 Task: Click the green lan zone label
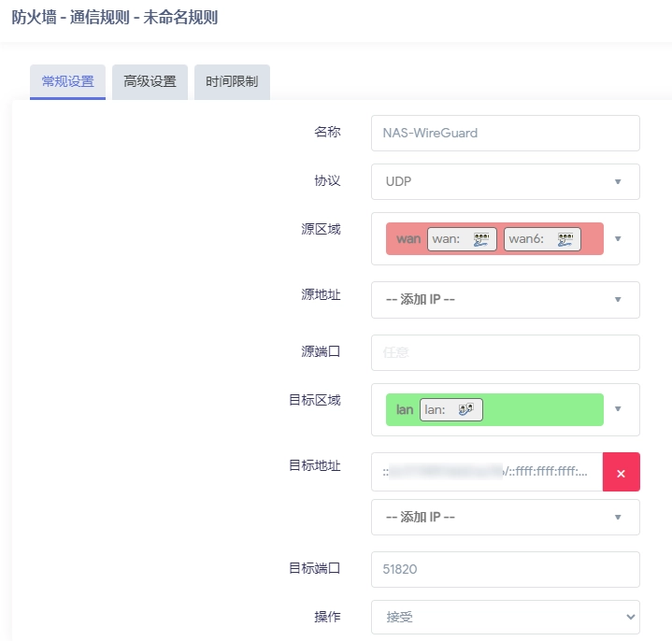click(x=405, y=409)
